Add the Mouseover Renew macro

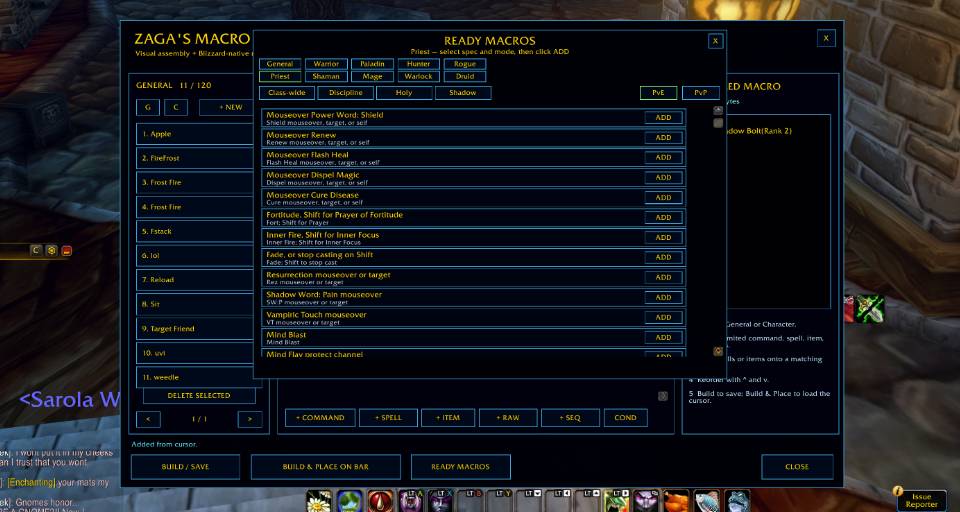pos(664,138)
